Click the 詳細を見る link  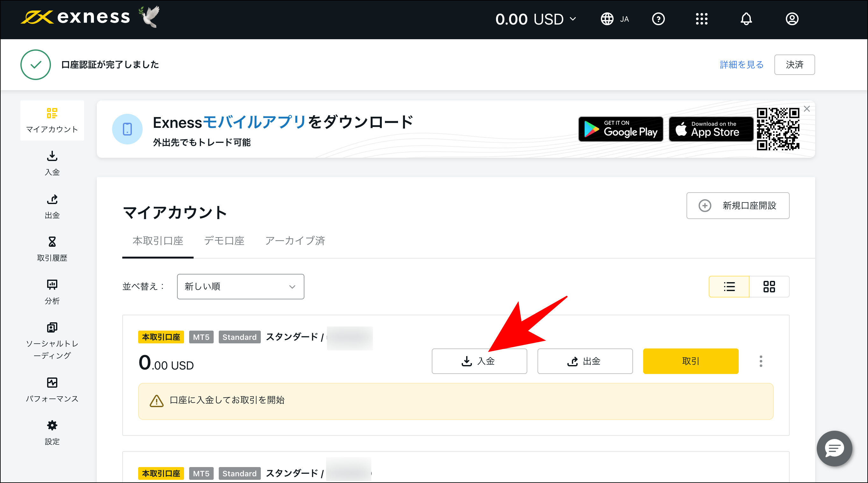pos(741,64)
